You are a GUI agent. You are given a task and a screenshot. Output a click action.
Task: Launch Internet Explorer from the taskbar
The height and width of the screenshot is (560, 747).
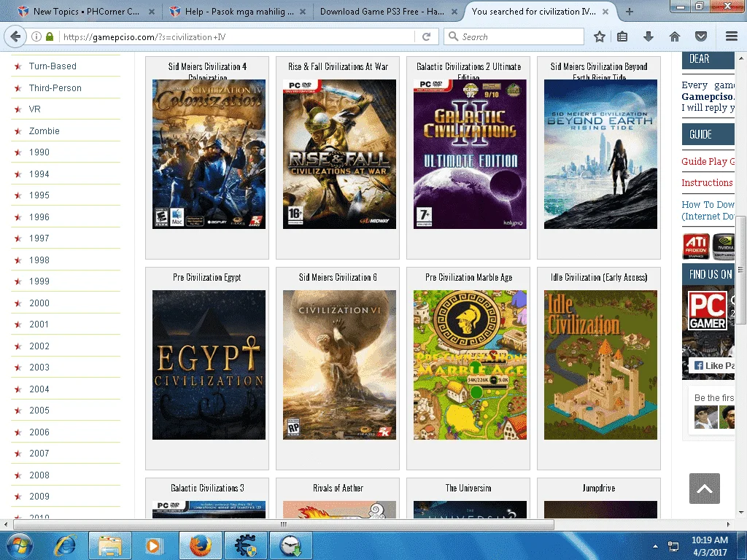coord(65,545)
